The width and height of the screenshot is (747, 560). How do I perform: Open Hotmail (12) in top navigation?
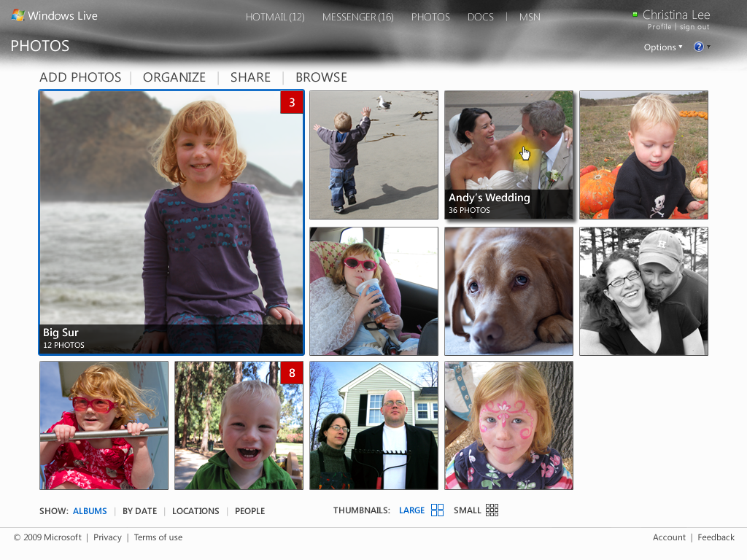(275, 17)
